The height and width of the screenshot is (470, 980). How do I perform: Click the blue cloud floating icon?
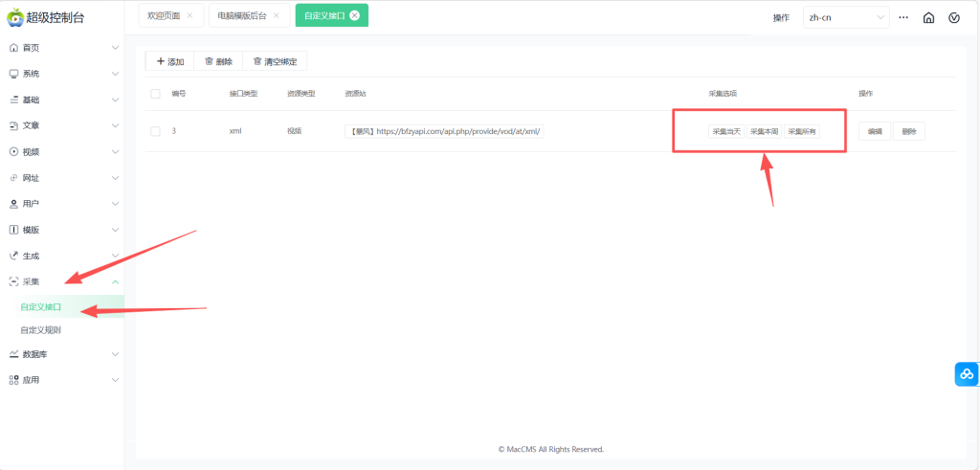click(967, 374)
